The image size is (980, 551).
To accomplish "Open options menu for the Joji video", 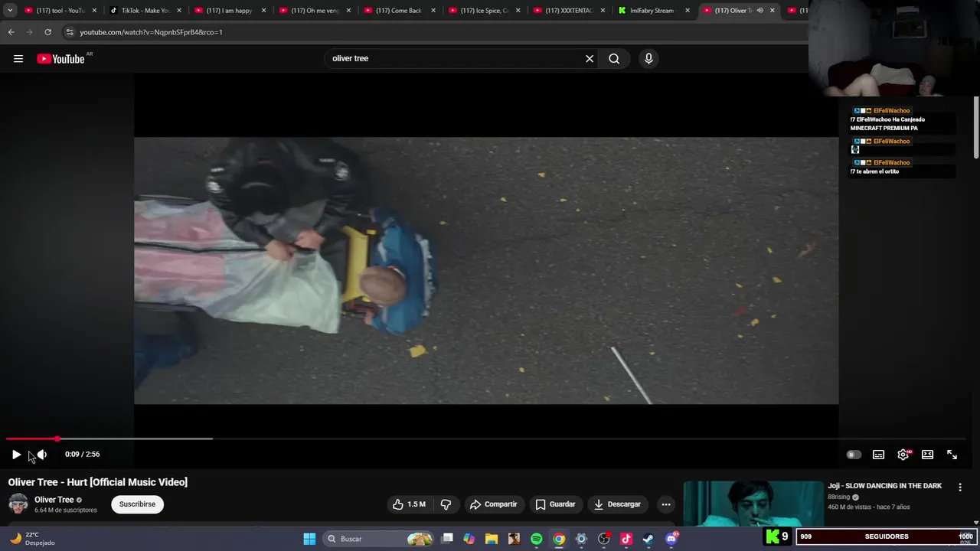I will click(x=960, y=487).
